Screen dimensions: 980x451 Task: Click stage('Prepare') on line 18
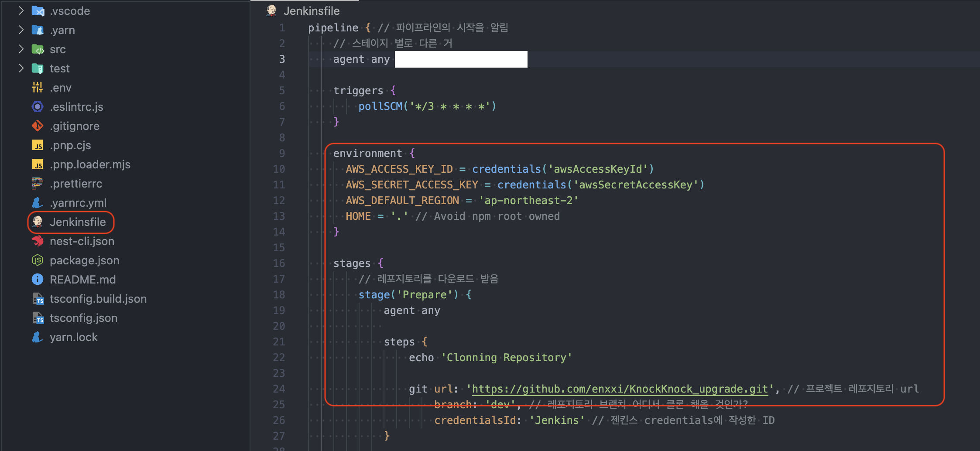click(x=408, y=294)
